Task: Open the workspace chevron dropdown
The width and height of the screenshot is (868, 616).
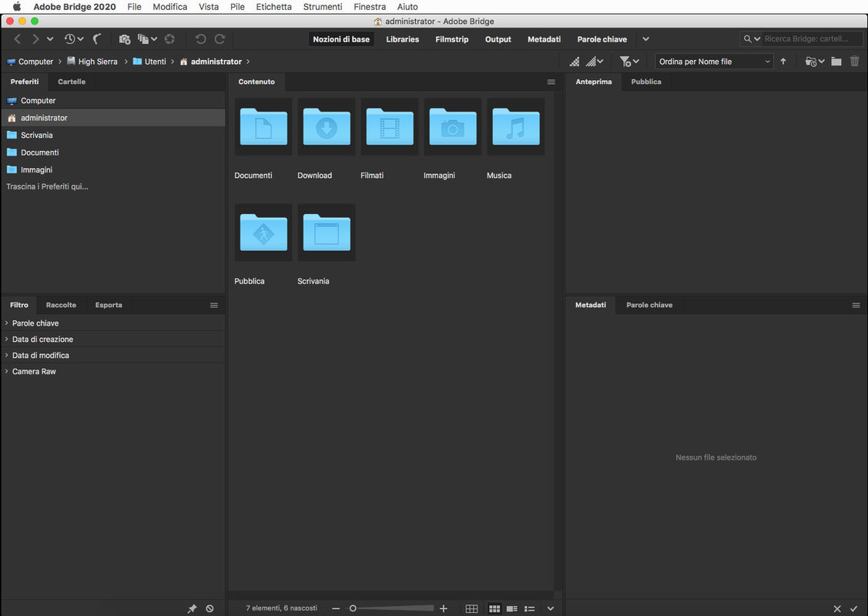Action: pyautogui.click(x=645, y=39)
